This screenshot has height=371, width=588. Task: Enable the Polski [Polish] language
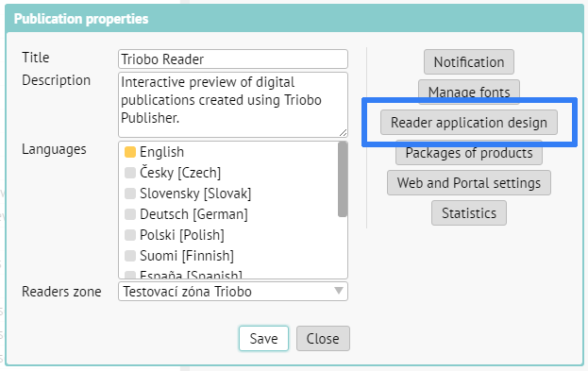[x=130, y=235]
